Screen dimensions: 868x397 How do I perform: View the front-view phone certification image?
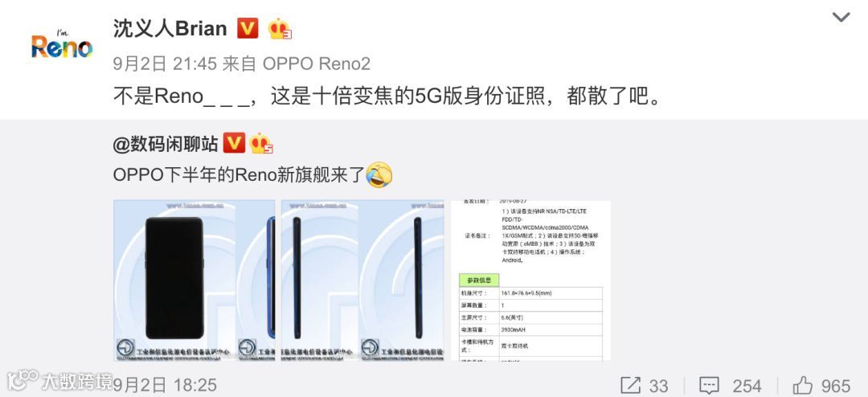194,280
